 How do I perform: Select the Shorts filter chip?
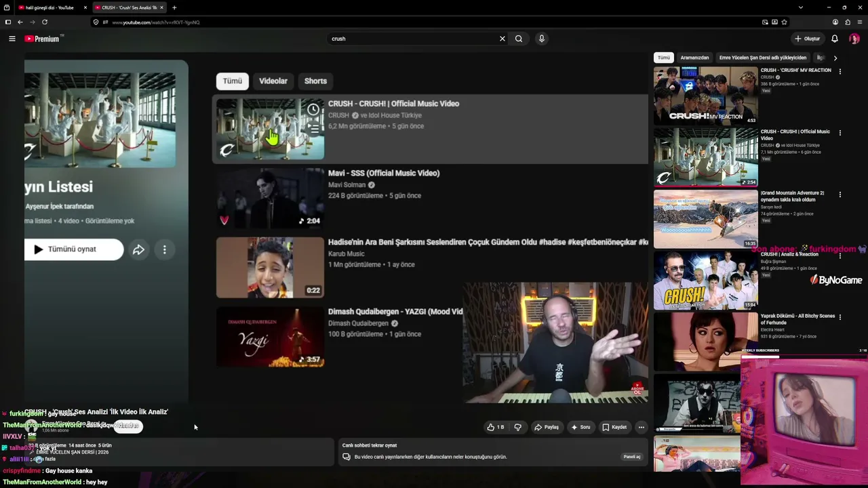[x=315, y=81]
